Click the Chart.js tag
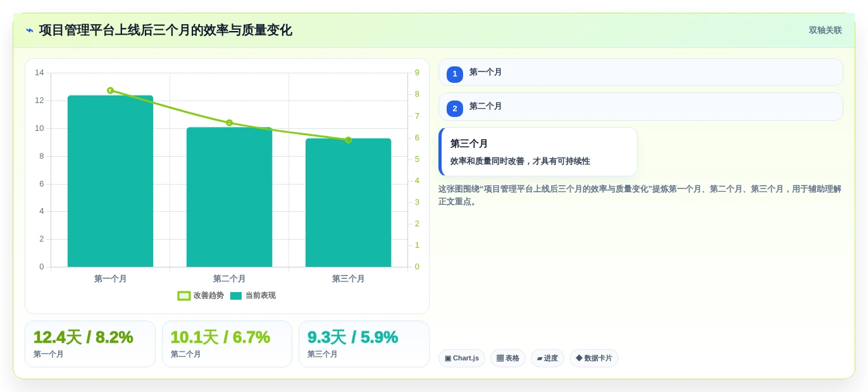The image size is (868, 392). coord(462,358)
